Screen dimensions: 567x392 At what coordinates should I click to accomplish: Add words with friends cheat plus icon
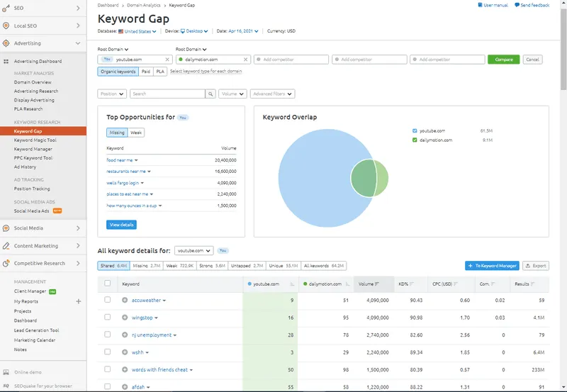125,369
